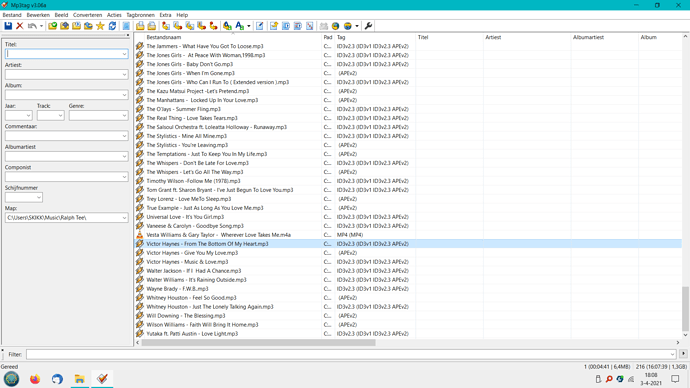The image size is (690, 388).
Task: Open the Actions icon with blue letter A
Action: (227, 26)
